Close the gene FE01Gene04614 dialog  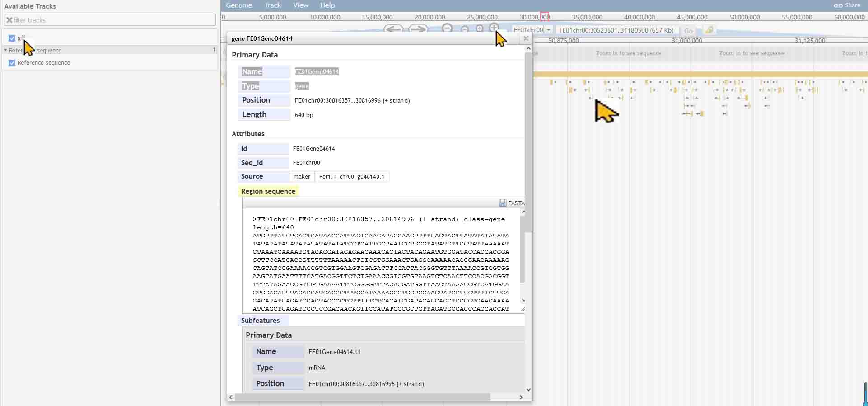click(x=526, y=38)
